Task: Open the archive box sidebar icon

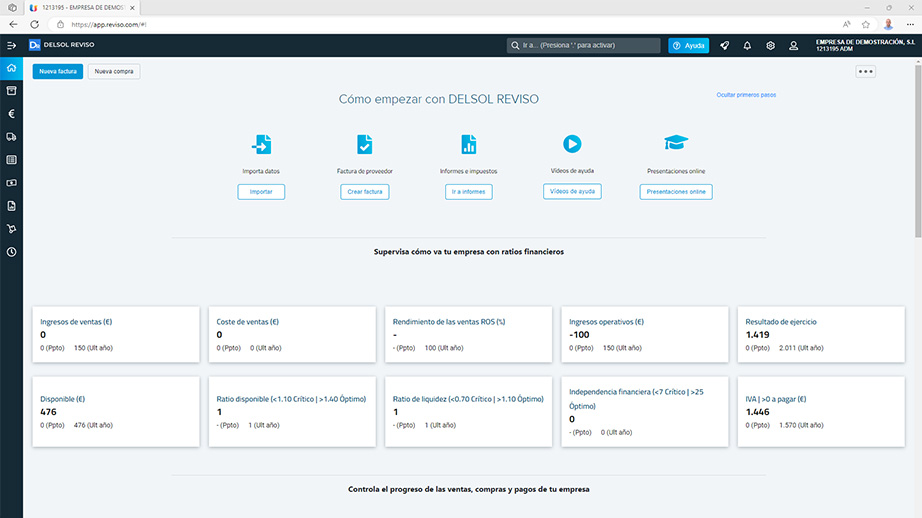Action: 11,91
